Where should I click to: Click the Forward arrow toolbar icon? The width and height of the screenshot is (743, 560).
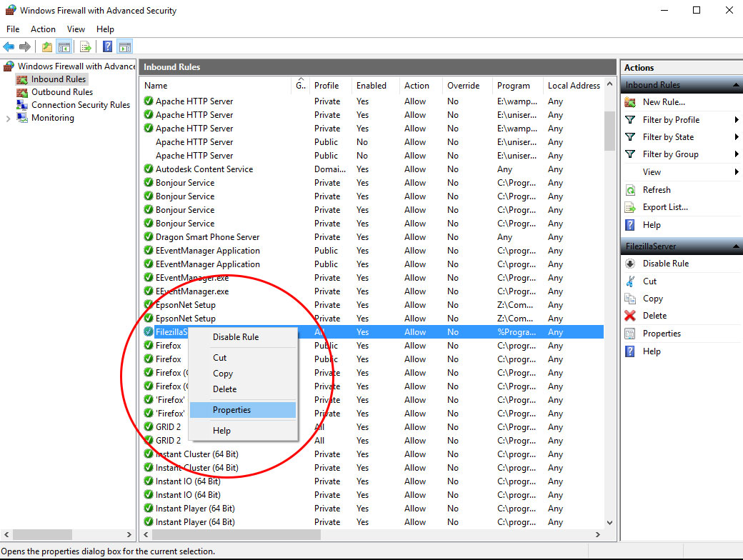pos(24,46)
